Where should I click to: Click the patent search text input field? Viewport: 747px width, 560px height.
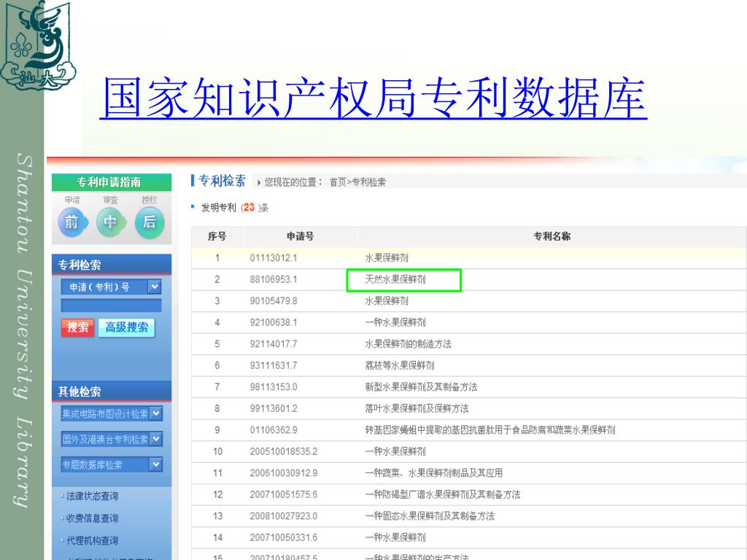point(111,306)
